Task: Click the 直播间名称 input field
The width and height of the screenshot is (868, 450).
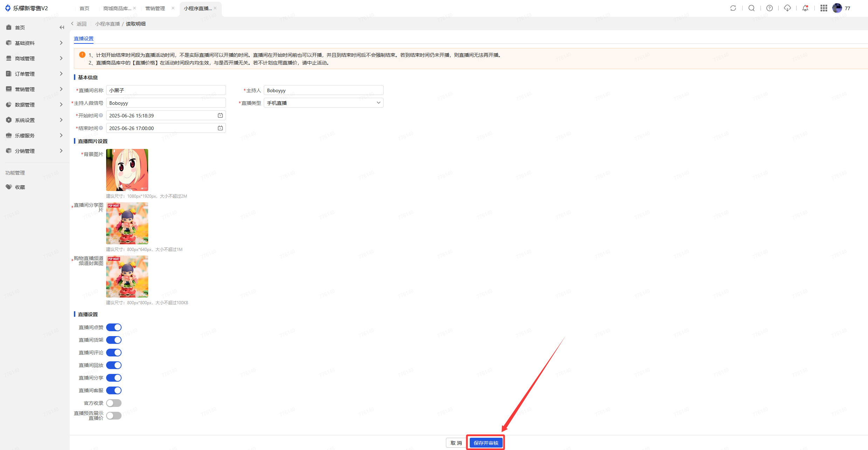Action: pyautogui.click(x=166, y=90)
